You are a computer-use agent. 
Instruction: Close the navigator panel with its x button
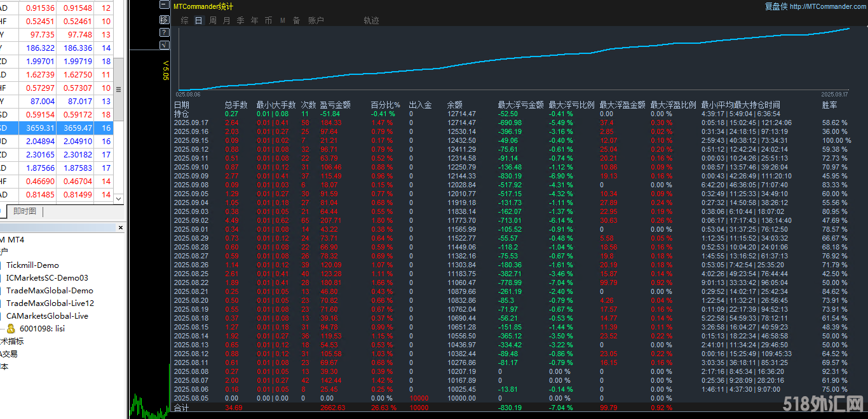(120, 227)
